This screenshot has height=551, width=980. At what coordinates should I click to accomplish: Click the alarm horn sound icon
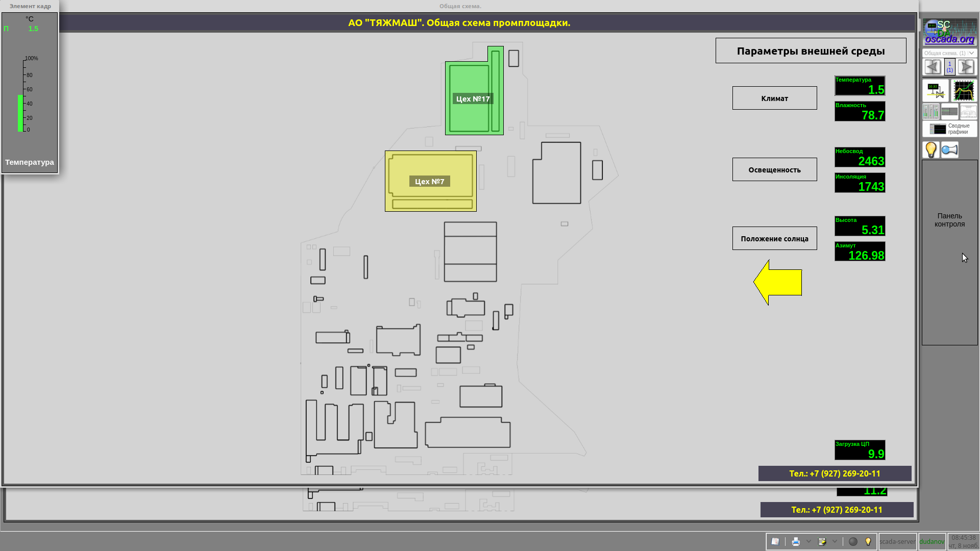[949, 149]
